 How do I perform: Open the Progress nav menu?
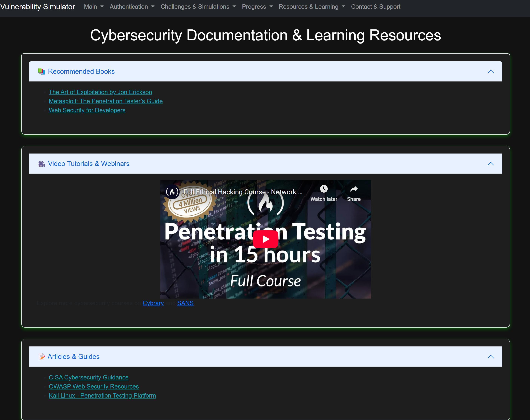[257, 7]
